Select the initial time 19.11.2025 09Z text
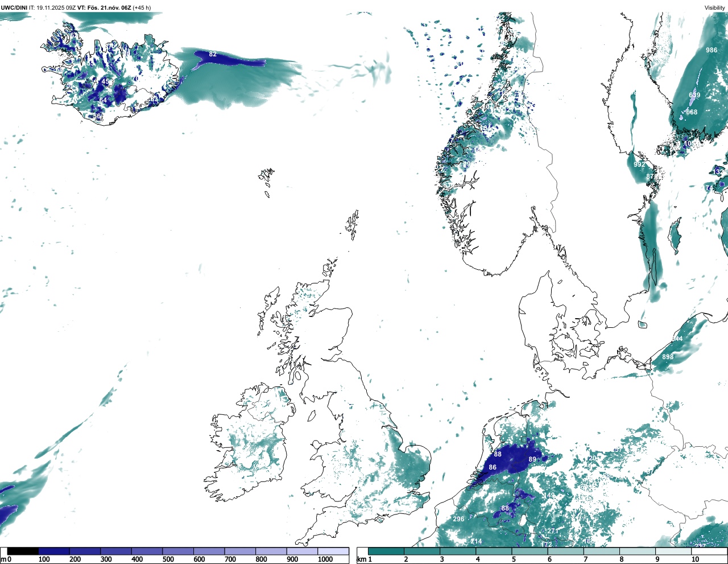This screenshot has height=564, width=728. 56,7
